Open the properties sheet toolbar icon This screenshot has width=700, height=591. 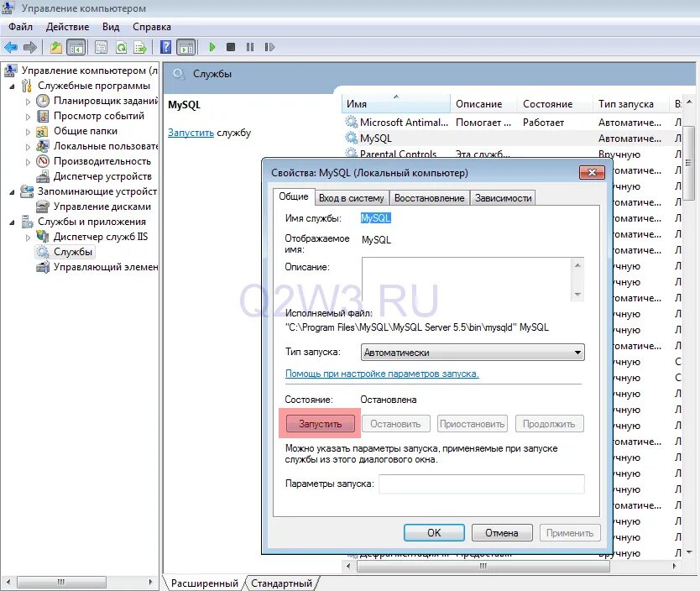coord(101,47)
